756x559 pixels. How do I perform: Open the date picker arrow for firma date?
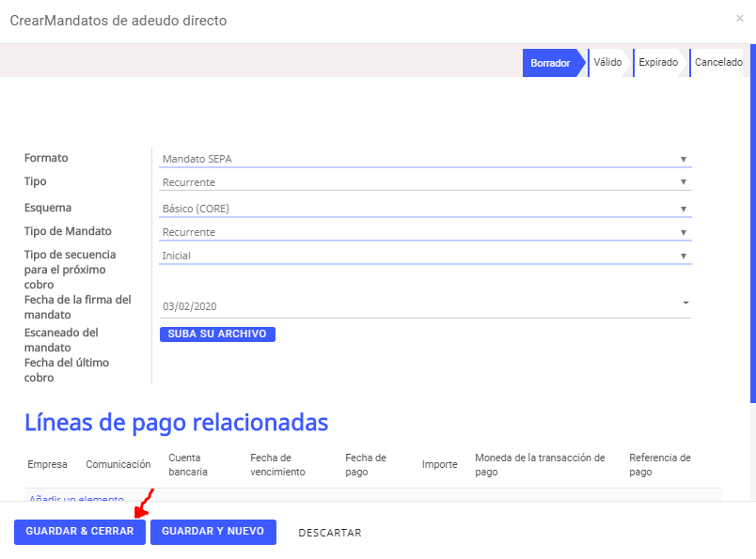pyautogui.click(x=685, y=303)
